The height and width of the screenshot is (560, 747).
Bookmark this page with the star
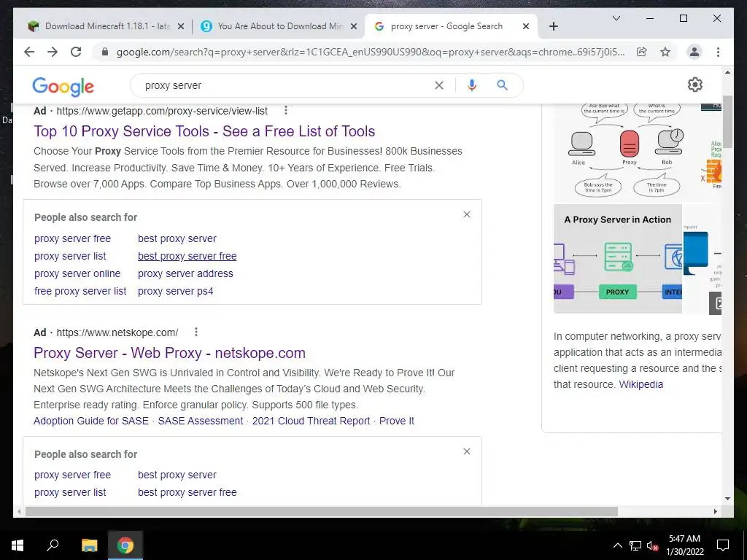(x=665, y=52)
